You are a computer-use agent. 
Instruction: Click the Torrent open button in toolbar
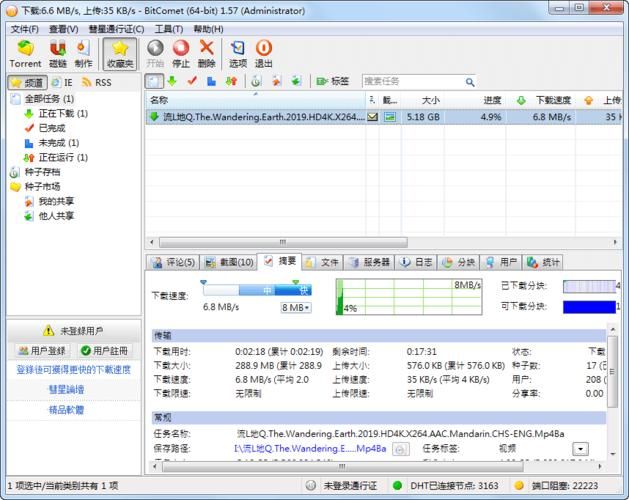25,54
